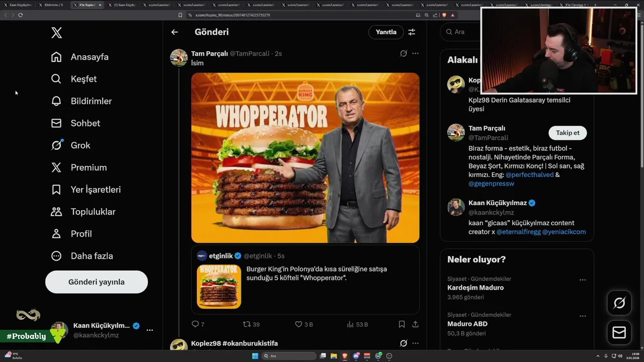View analytics showing 53 B views
The image size is (644, 362).
357,324
